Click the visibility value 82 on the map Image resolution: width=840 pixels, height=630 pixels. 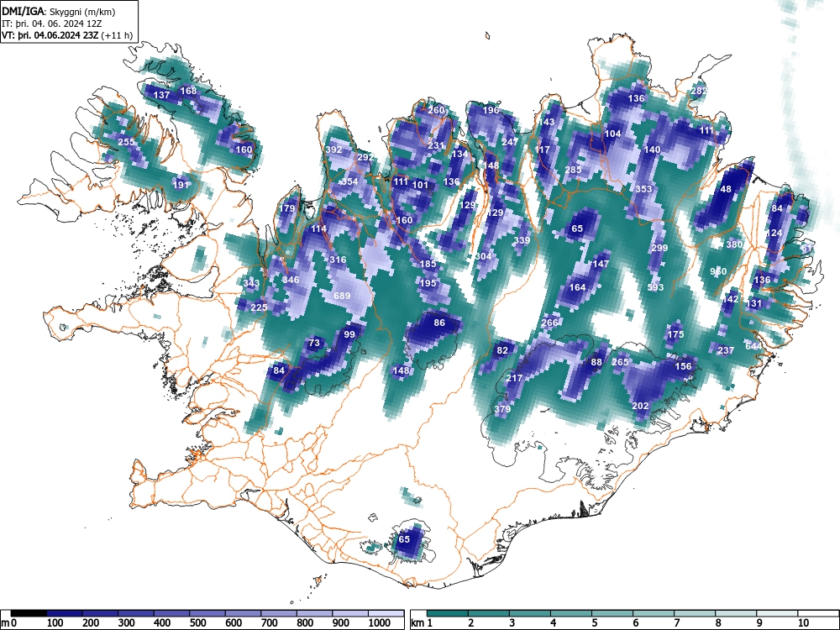pyautogui.click(x=502, y=350)
